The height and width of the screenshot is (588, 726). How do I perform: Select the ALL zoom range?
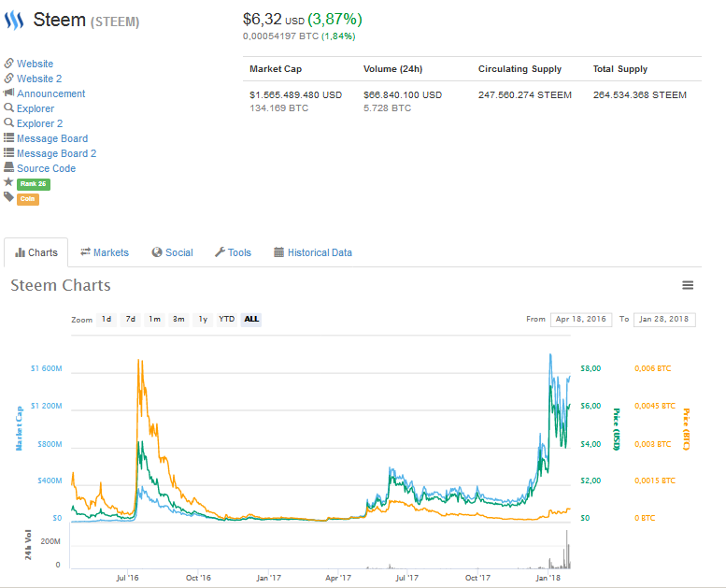pyautogui.click(x=251, y=320)
